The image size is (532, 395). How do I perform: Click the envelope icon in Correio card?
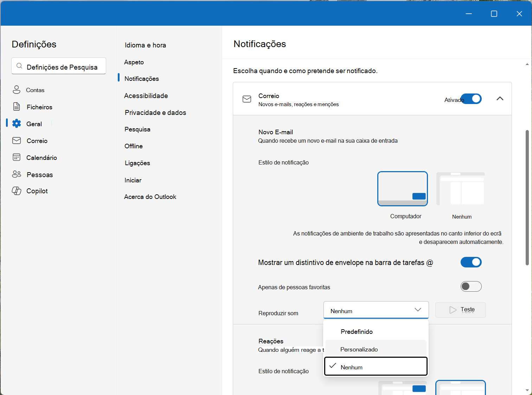tap(247, 99)
